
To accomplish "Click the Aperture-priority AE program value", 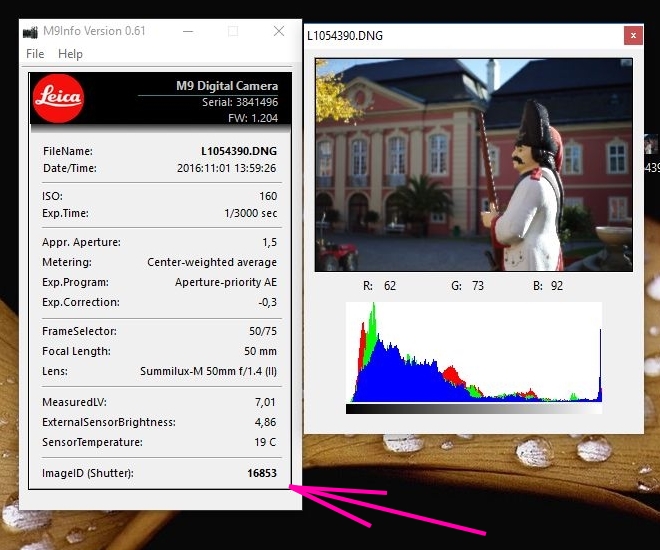I will (226, 283).
